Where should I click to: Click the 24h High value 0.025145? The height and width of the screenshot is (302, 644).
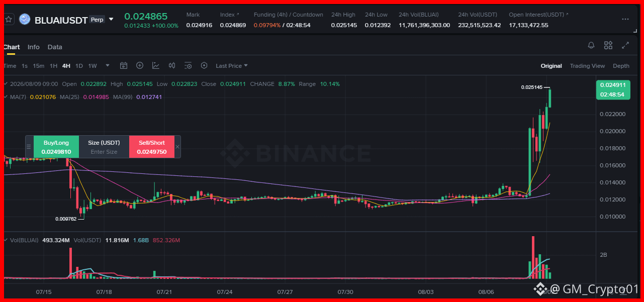click(x=344, y=25)
